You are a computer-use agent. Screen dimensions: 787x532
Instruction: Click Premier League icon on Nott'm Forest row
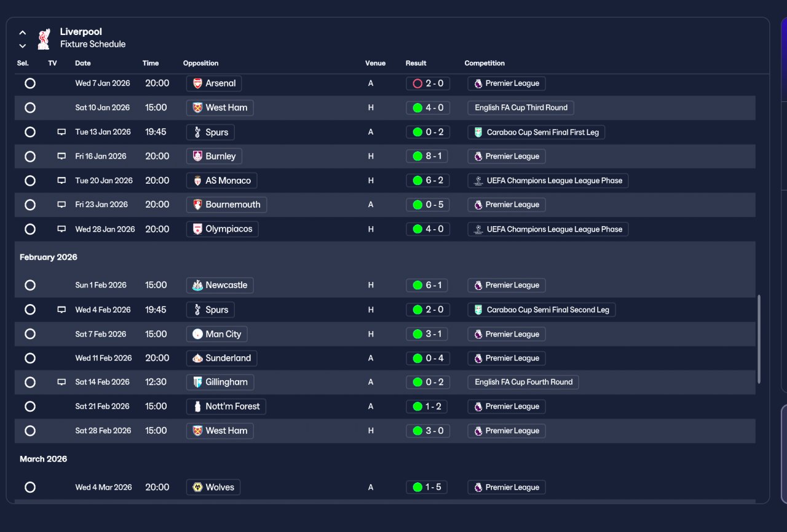click(478, 406)
